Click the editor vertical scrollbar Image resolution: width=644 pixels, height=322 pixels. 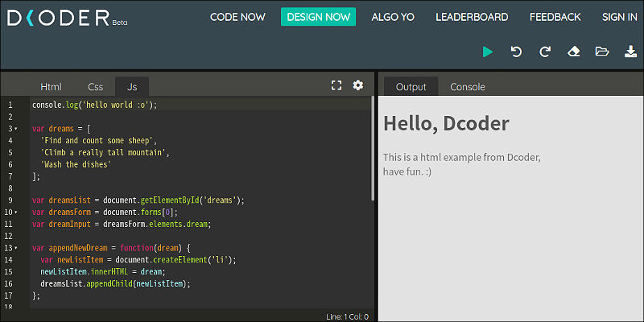pos(373,148)
